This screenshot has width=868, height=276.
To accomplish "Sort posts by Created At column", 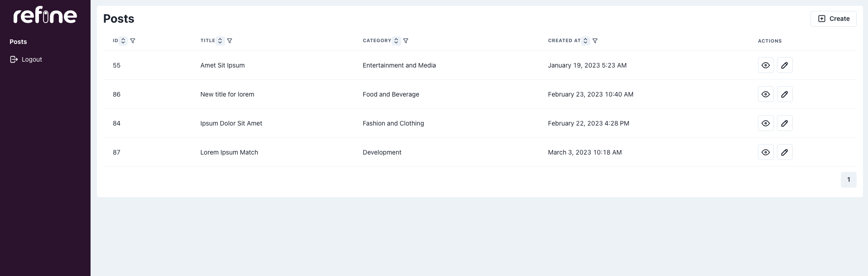I will (x=585, y=41).
